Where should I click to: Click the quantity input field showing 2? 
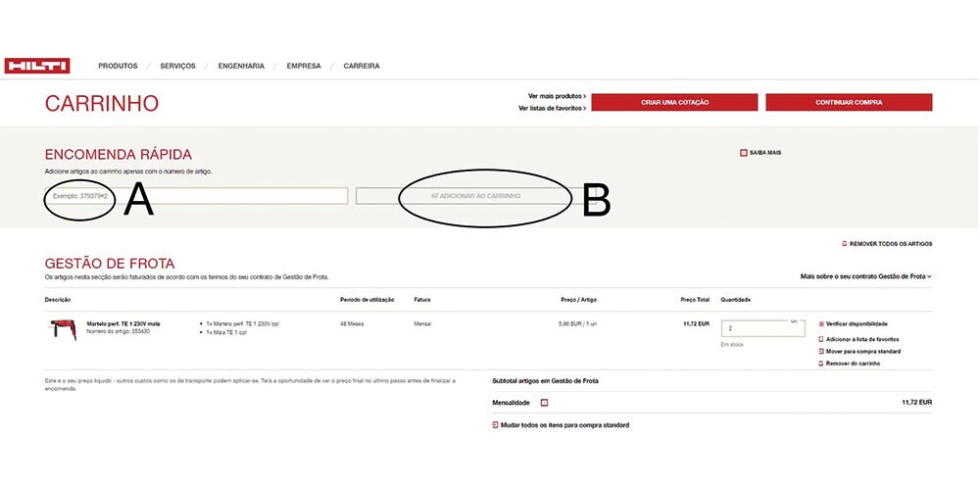coord(762,328)
